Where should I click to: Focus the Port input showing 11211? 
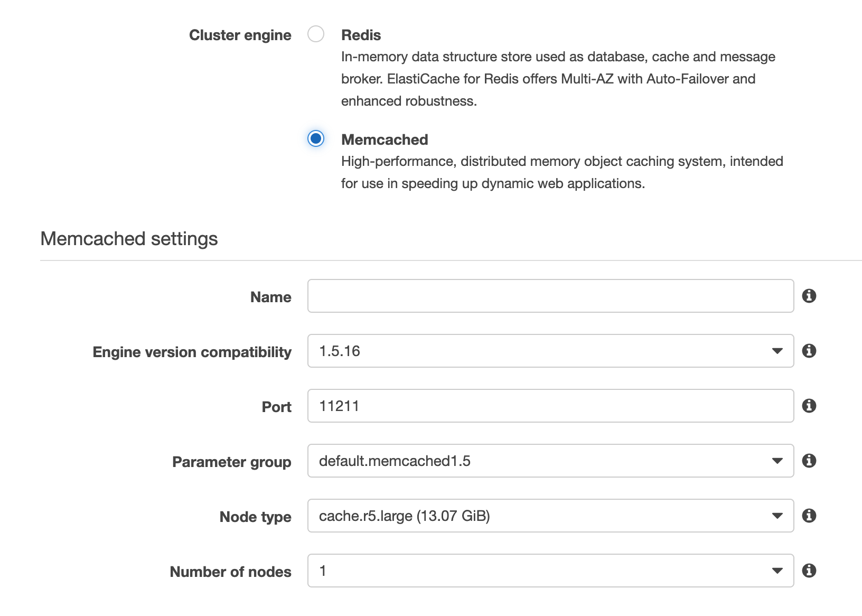tap(550, 406)
